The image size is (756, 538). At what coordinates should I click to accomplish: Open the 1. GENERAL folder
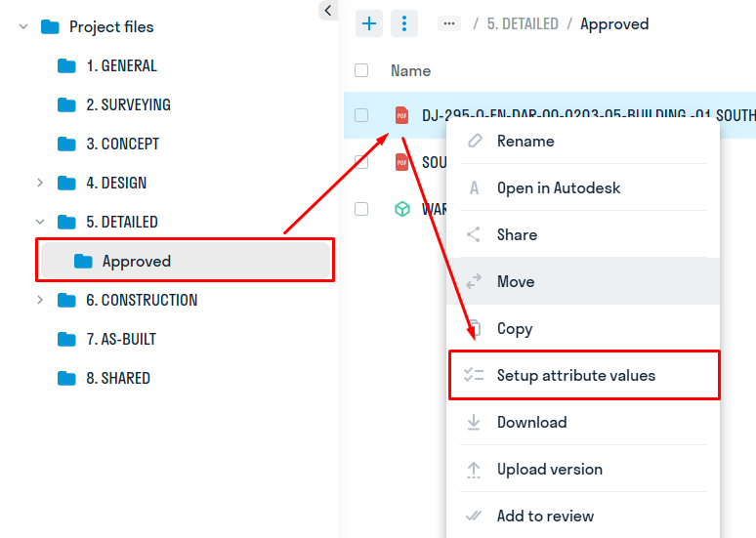tap(121, 65)
